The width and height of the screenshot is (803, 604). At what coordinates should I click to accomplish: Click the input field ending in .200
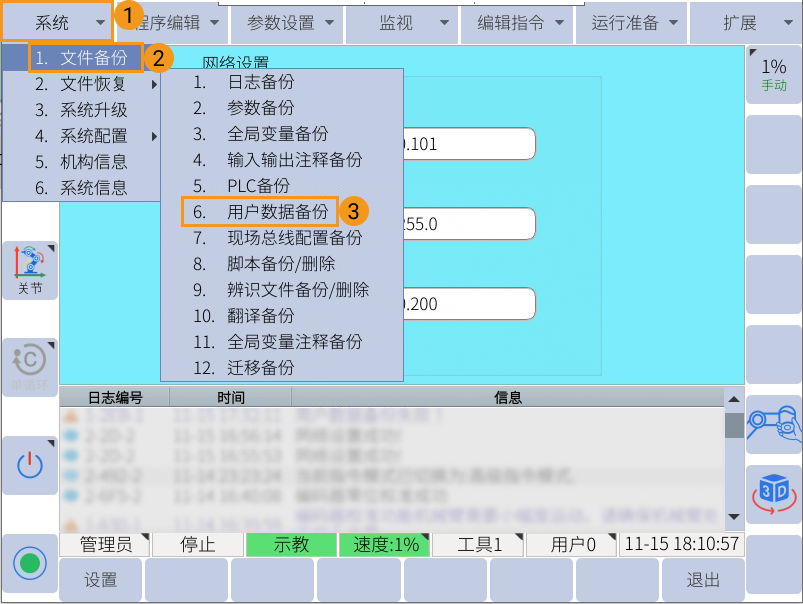coord(469,304)
